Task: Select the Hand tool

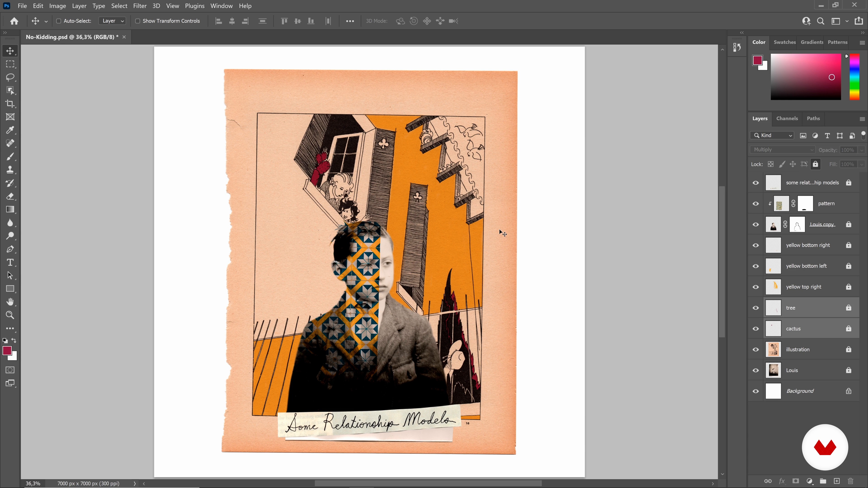Action: (10, 302)
